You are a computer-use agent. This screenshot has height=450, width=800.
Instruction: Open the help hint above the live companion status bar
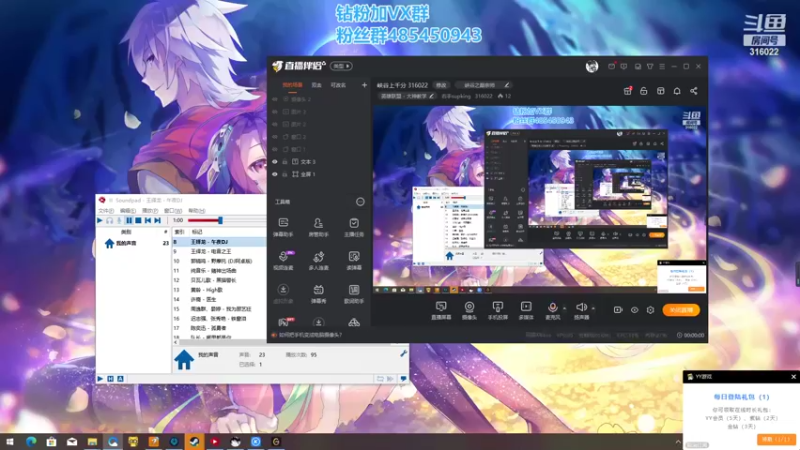(x=310, y=335)
